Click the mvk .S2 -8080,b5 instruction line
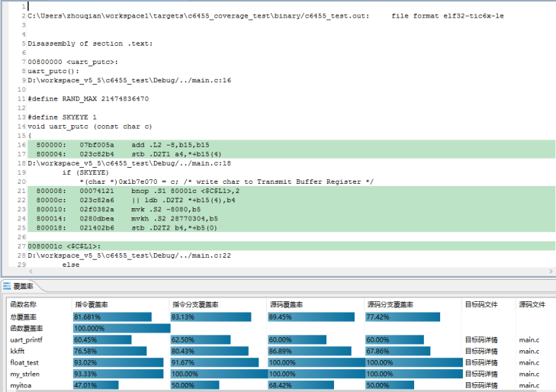The height and width of the screenshot is (392, 556). coord(166,210)
